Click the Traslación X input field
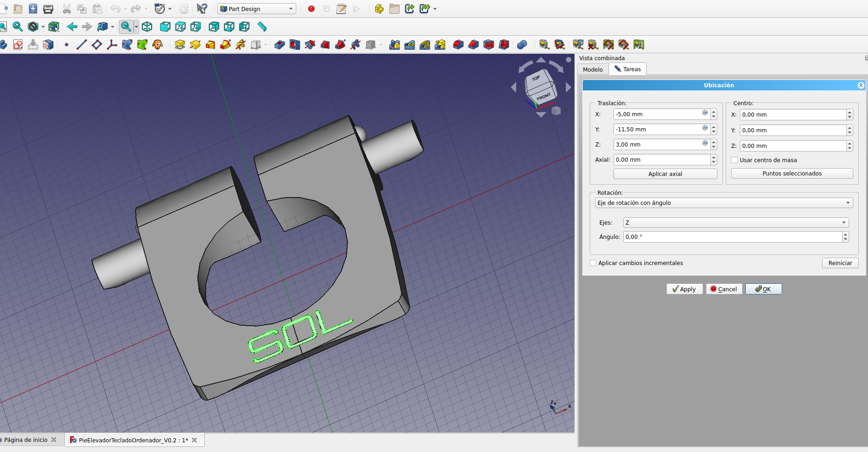This screenshot has width=868, height=452. coord(657,114)
